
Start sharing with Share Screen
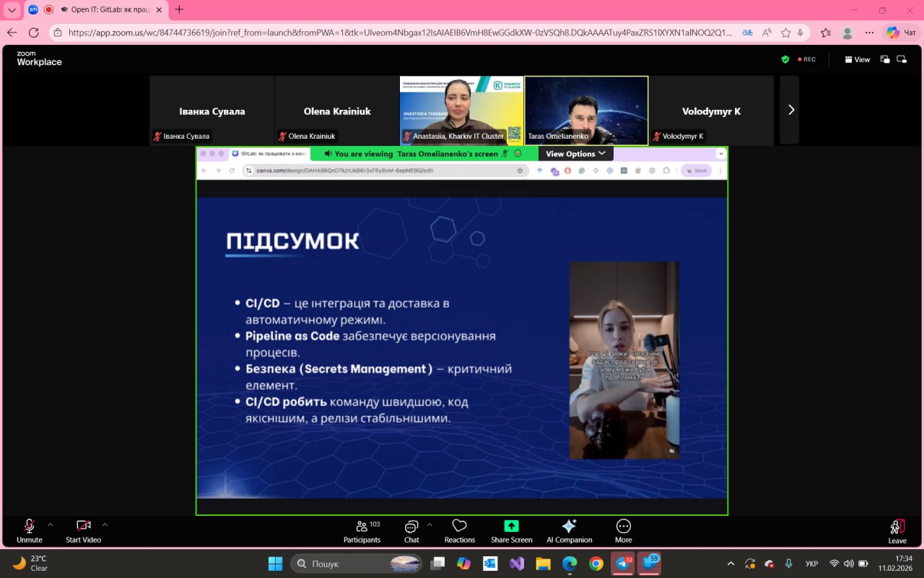[x=511, y=531]
